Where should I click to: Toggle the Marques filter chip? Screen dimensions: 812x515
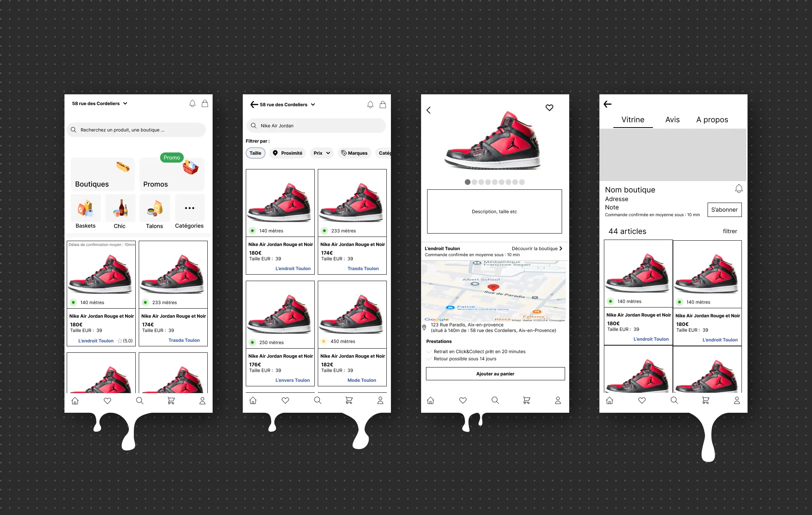[x=354, y=153]
